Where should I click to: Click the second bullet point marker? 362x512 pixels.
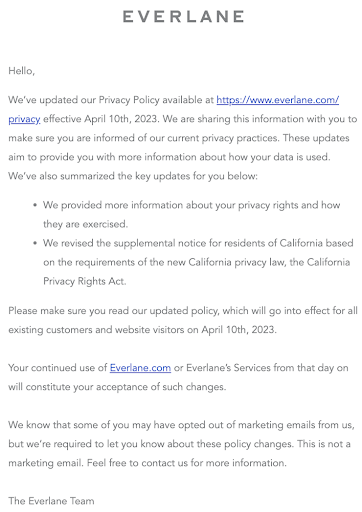click(35, 243)
